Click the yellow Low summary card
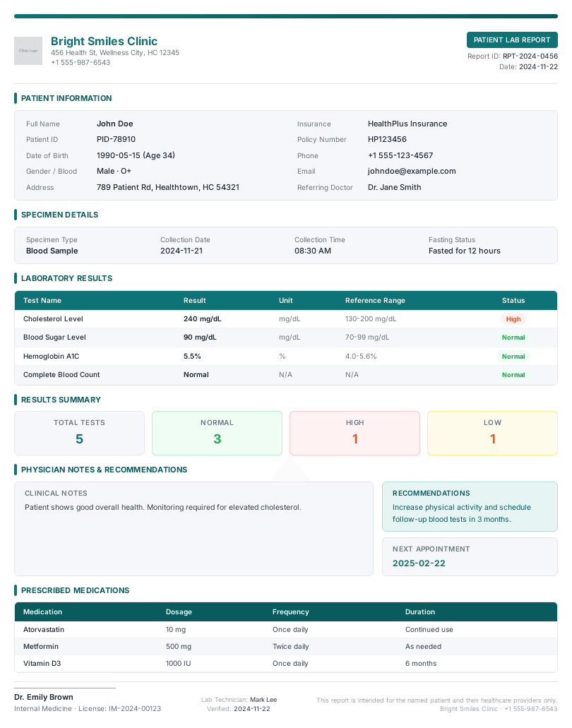 tap(492, 433)
